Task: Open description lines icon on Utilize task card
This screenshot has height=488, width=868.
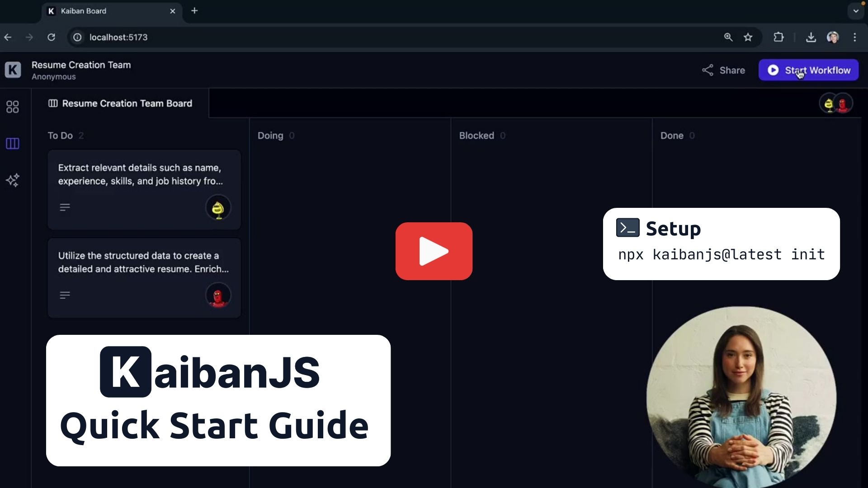Action: click(65, 295)
